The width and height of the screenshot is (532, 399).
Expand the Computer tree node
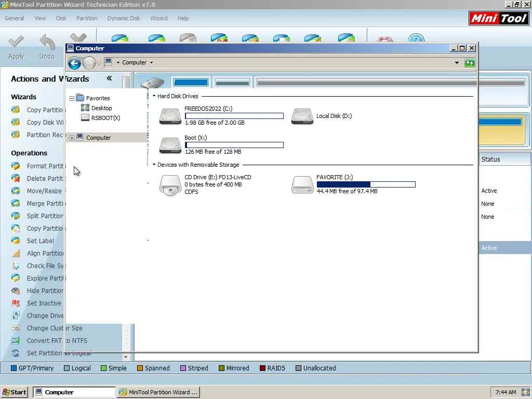72,138
